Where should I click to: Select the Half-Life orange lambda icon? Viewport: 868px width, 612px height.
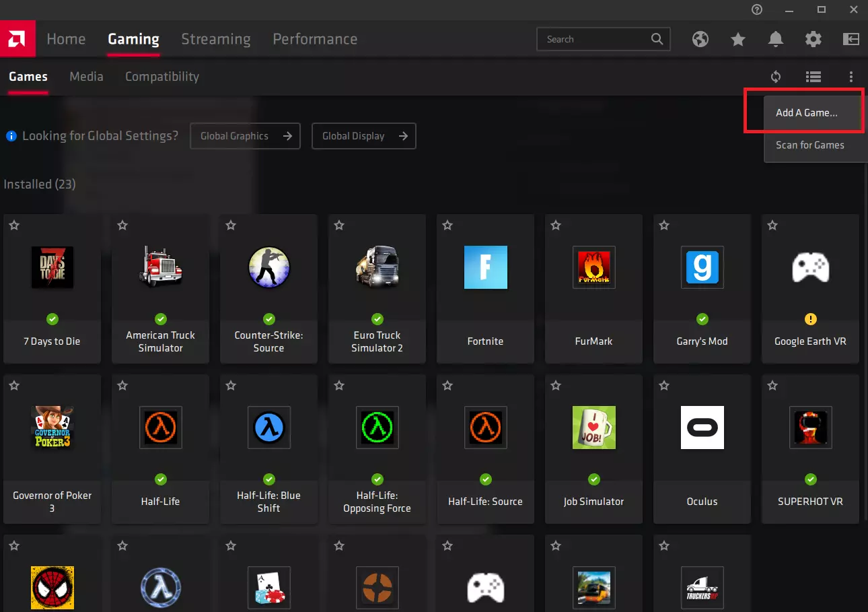pos(160,428)
